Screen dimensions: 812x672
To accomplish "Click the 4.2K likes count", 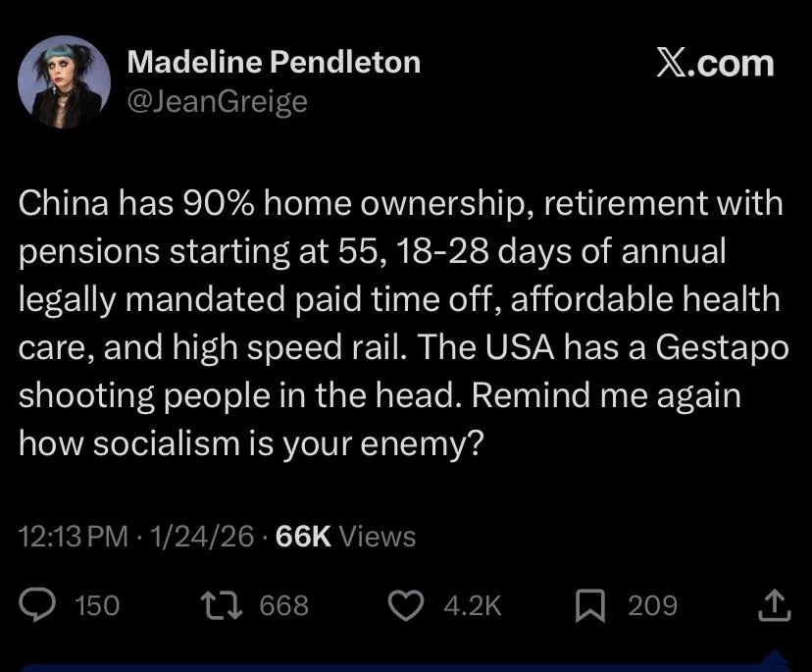I will point(473,606).
